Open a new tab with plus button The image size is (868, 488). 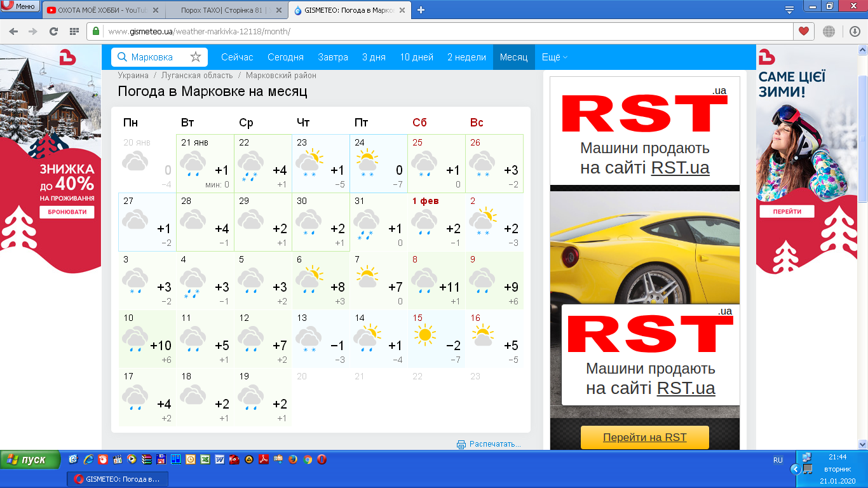pyautogui.click(x=421, y=10)
